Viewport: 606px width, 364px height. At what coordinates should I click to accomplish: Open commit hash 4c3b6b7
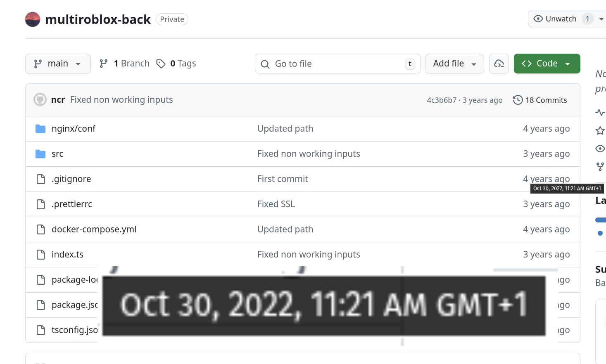[x=442, y=100]
